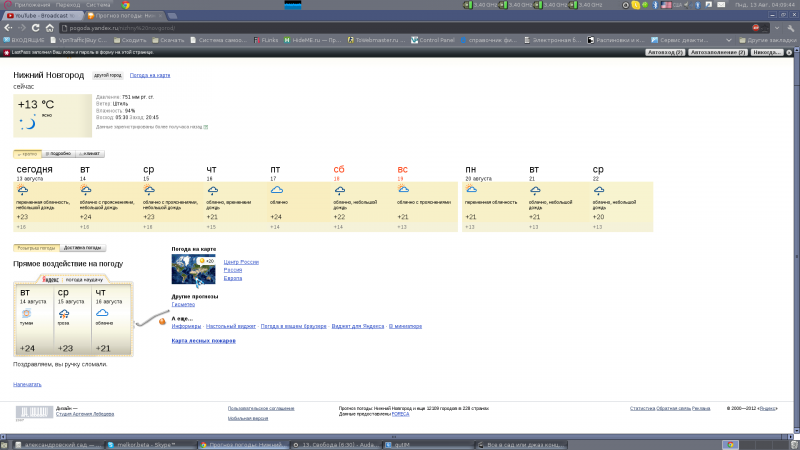Open the Переход menu in top panel

click(x=68, y=5)
